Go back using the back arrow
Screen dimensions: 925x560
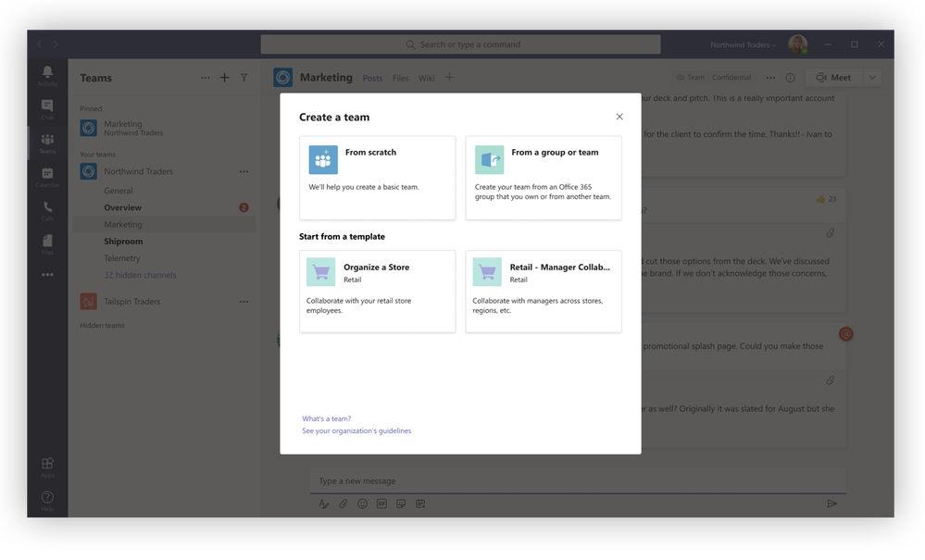(40, 44)
